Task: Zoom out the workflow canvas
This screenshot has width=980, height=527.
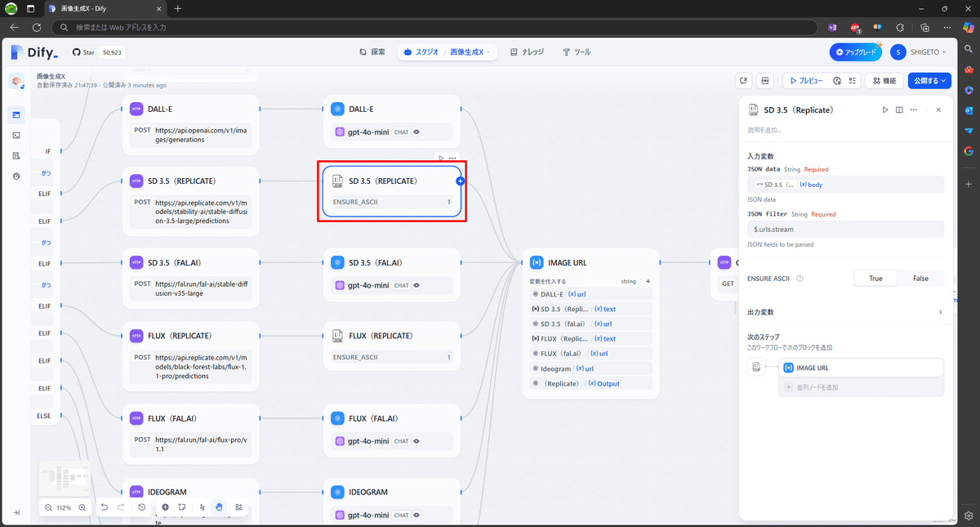Action: pos(49,507)
